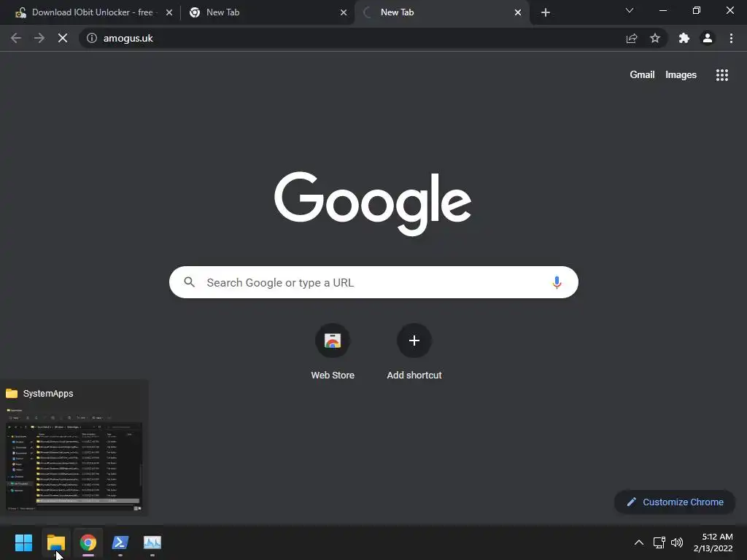Switch to the middle New Tab
The width and height of the screenshot is (747, 560).
(267, 12)
